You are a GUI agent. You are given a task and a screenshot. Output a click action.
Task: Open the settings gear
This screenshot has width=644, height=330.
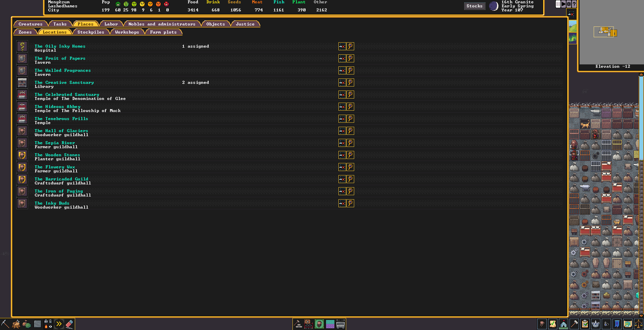pos(569,4)
